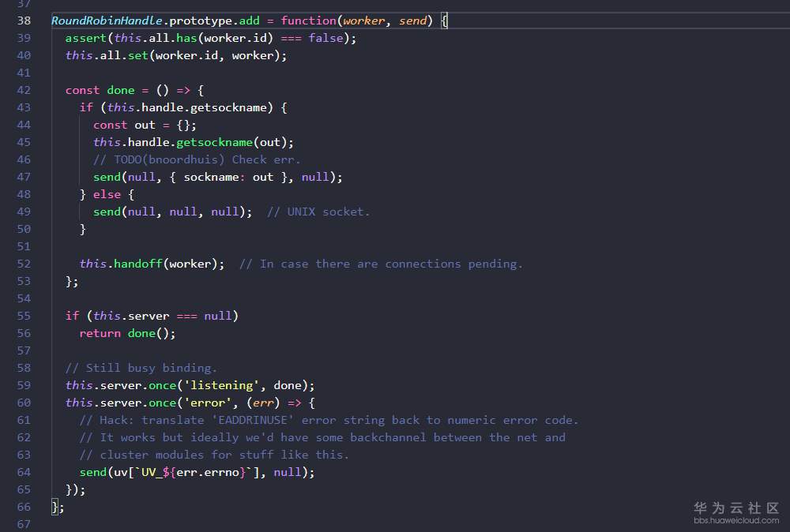Click the "set" method on line 40

pyautogui.click(x=138, y=55)
